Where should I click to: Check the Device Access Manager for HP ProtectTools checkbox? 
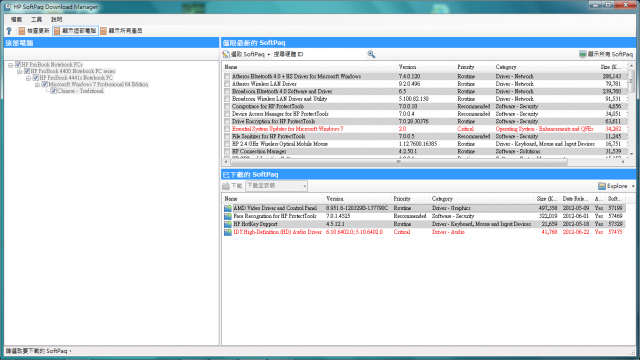pos(227,114)
